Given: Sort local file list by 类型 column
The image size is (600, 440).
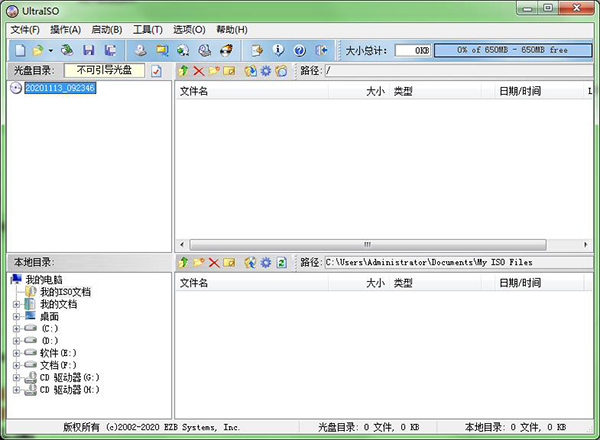Looking at the screenshot, I should click(x=435, y=283).
